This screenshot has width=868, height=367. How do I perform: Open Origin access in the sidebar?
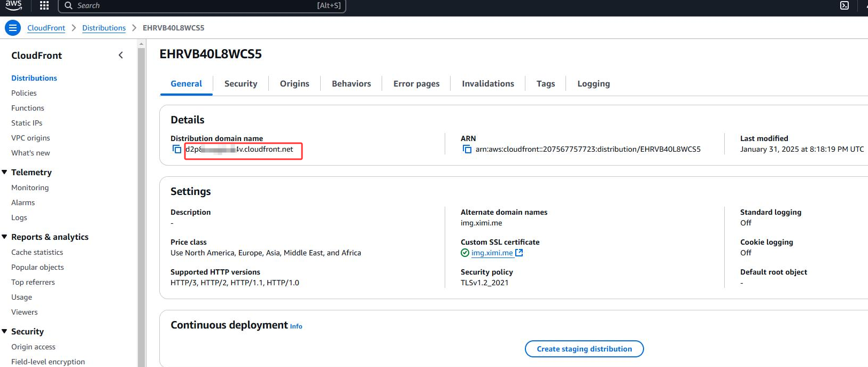click(33, 347)
